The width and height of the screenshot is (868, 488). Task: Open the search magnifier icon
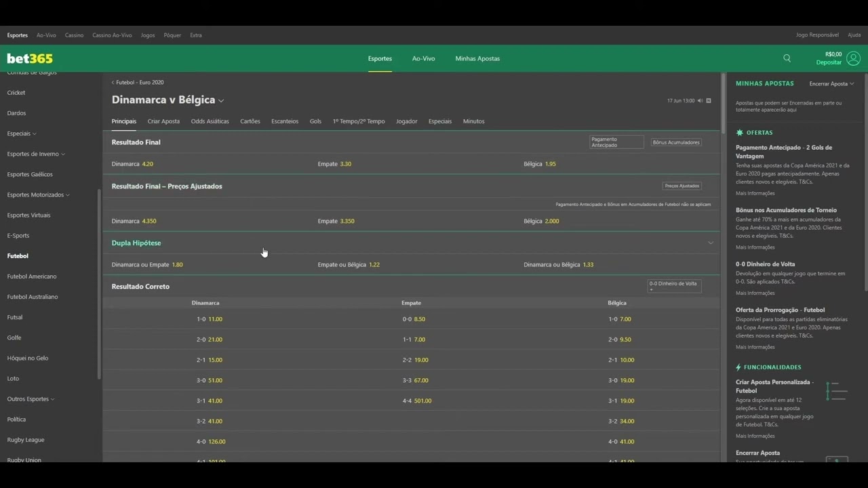pyautogui.click(x=787, y=58)
